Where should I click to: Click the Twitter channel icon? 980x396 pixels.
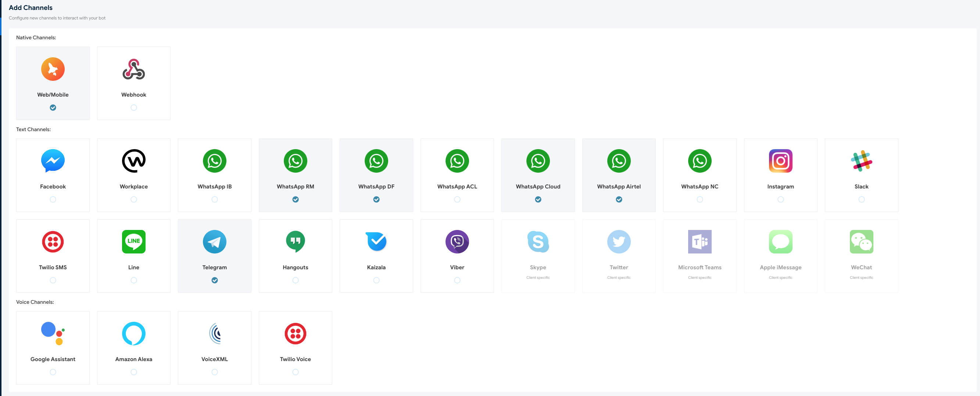(619, 241)
